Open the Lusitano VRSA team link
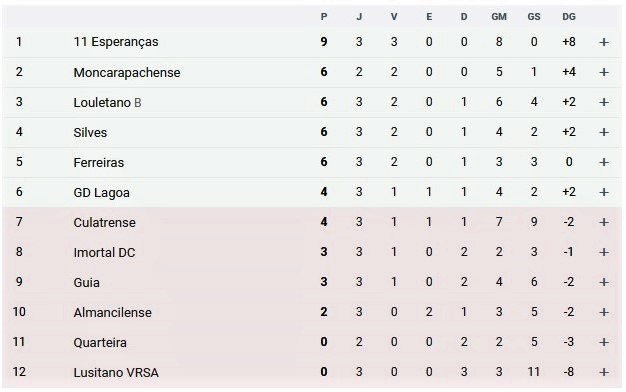626x392 pixels. pyautogui.click(x=116, y=372)
